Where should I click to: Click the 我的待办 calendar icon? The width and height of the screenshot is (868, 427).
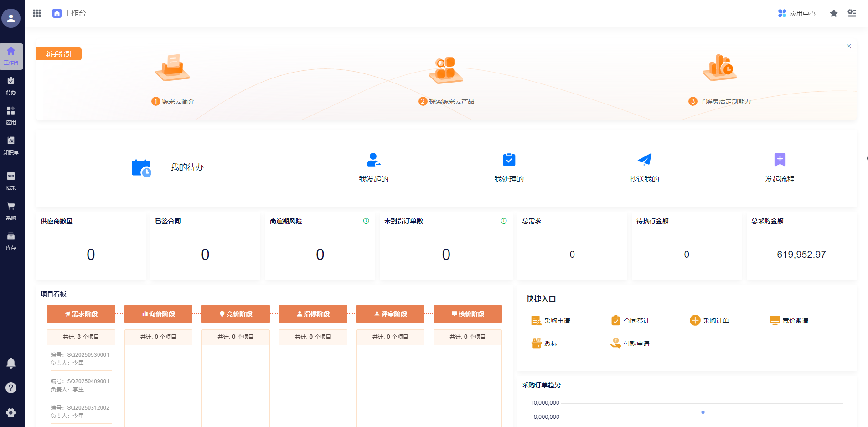click(141, 168)
